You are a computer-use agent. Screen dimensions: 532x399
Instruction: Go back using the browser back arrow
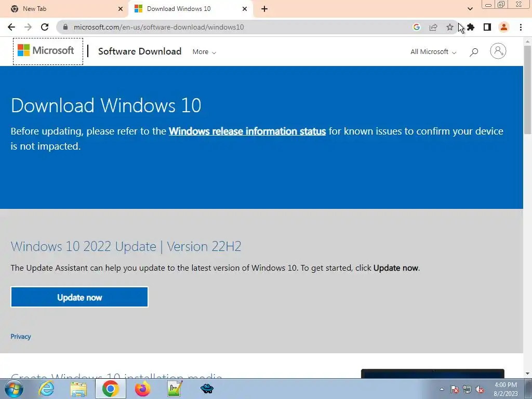(11, 27)
